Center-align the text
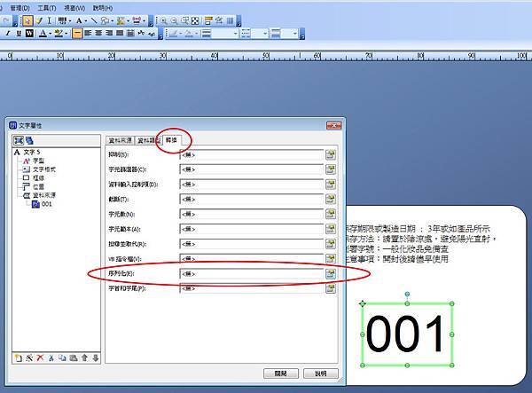The image size is (532, 393). [98, 33]
